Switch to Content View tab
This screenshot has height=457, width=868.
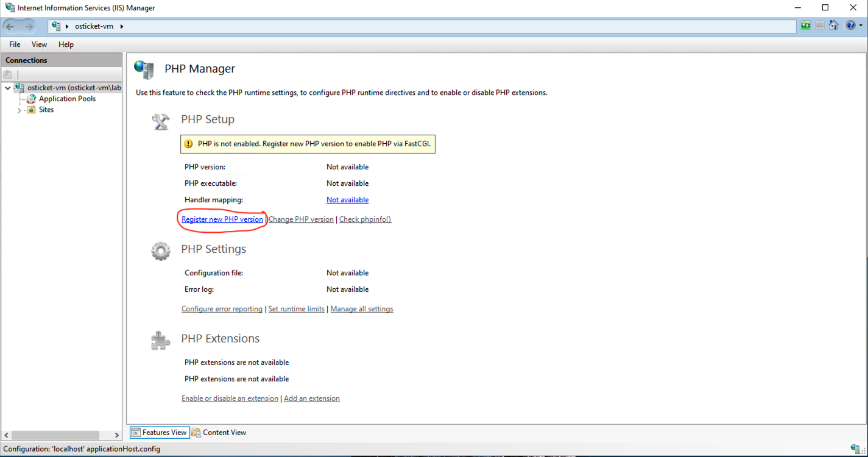tap(219, 433)
